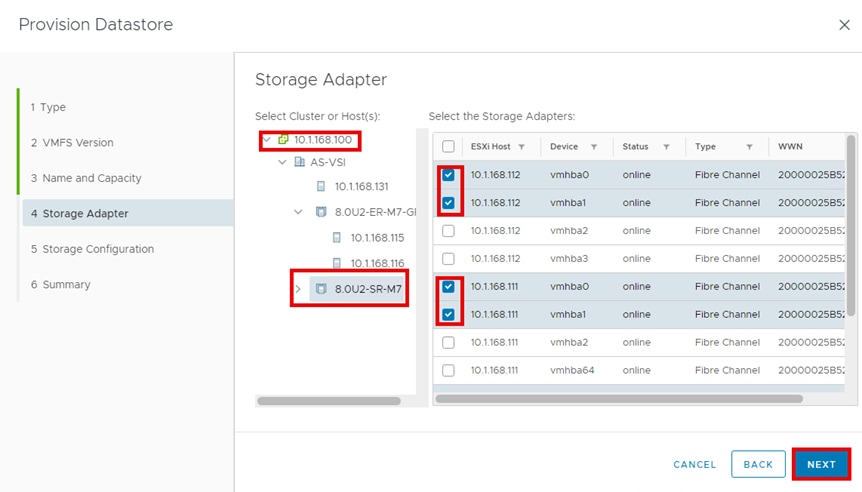The height and width of the screenshot is (492, 862).
Task: Click the BACK button
Action: 758,464
